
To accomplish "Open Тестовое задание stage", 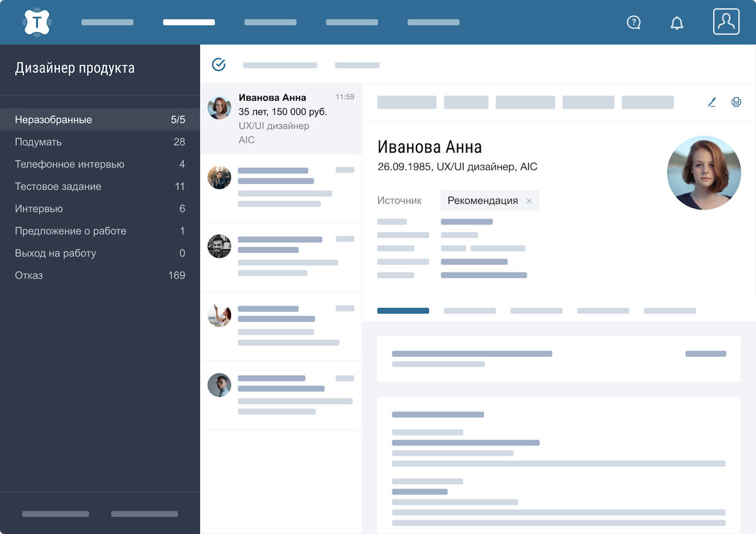I will click(100, 187).
